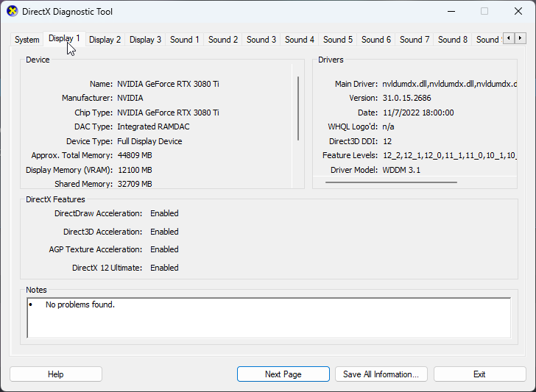Switch to the Sound 2 tab
Image resolution: width=536 pixels, height=392 pixels.
(223, 40)
